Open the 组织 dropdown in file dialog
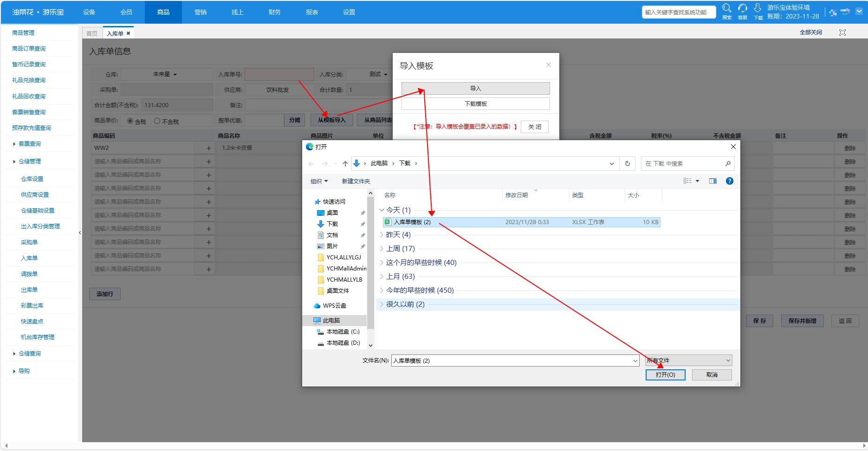Screen dimensions: 868x451 tap(319, 181)
